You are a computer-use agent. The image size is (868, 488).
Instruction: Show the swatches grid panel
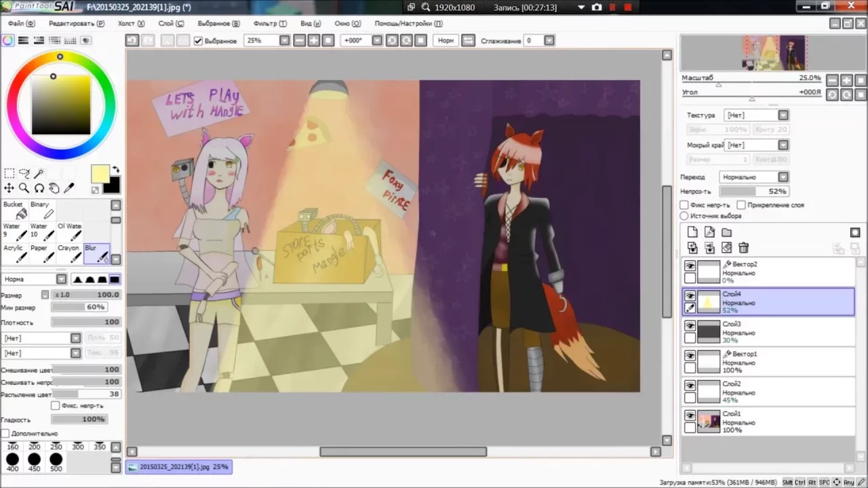pyautogui.click(x=71, y=41)
